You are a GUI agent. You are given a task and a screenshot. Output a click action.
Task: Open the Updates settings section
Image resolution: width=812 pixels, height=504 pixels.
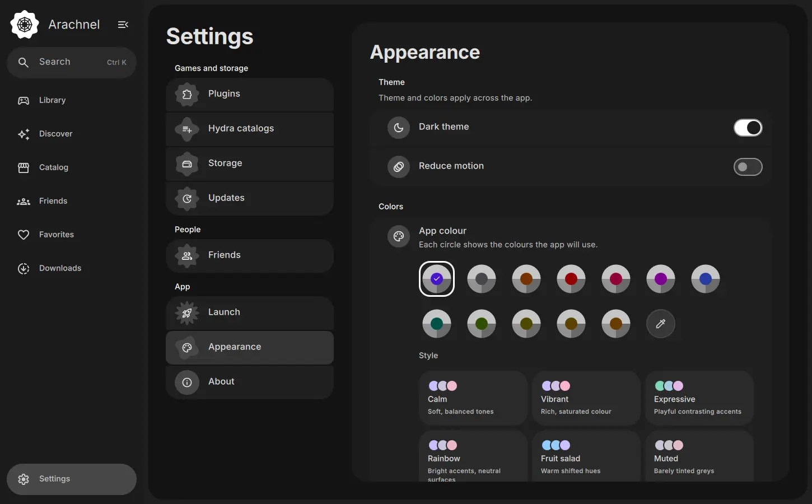[x=250, y=198]
